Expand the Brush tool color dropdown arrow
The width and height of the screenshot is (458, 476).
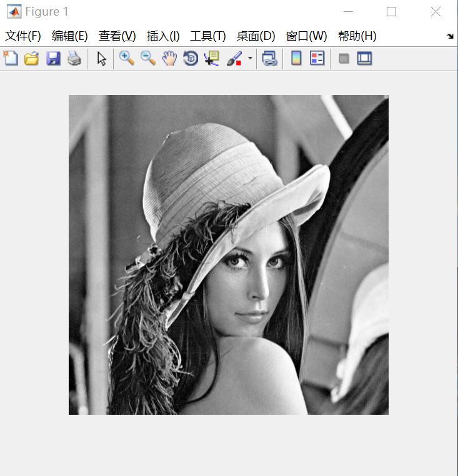tap(251, 58)
